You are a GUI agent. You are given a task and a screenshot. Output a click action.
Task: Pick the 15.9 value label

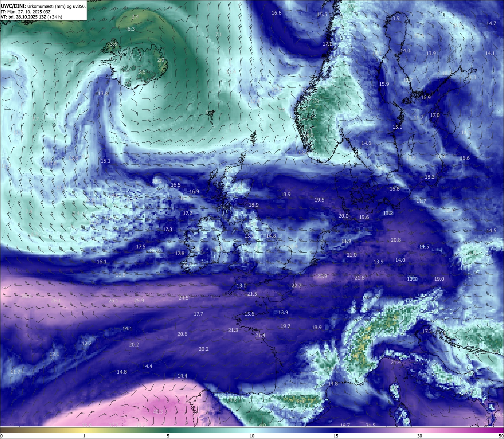click(384, 84)
